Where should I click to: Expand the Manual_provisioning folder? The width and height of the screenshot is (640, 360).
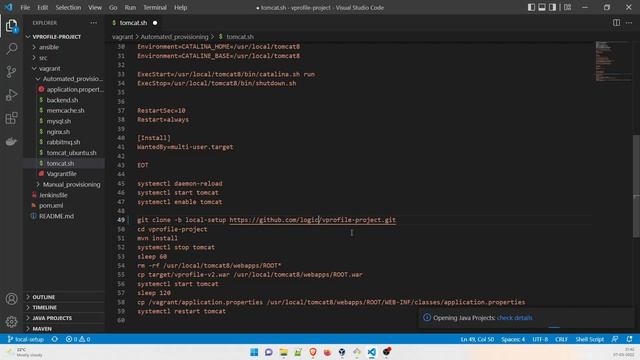[x=71, y=184]
